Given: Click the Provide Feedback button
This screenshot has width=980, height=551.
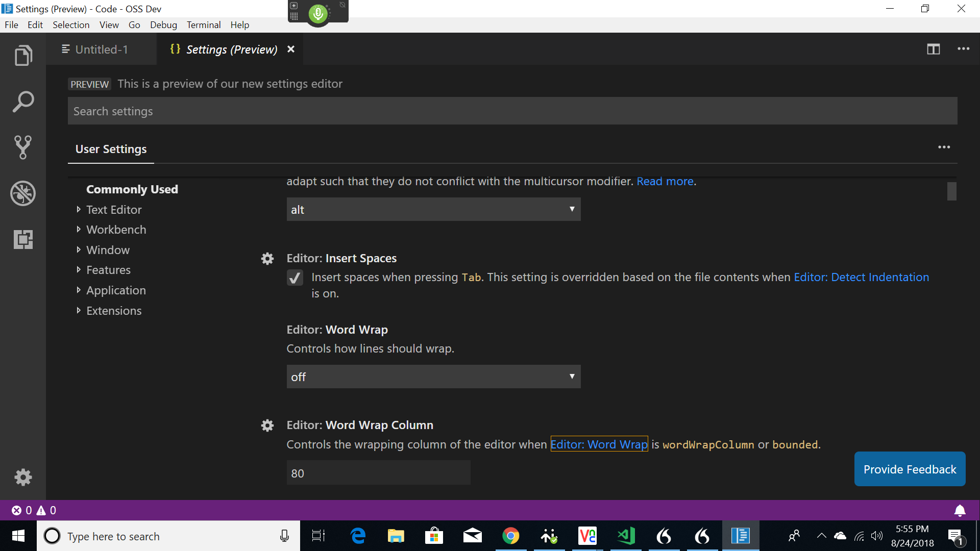Looking at the screenshot, I should (910, 469).
